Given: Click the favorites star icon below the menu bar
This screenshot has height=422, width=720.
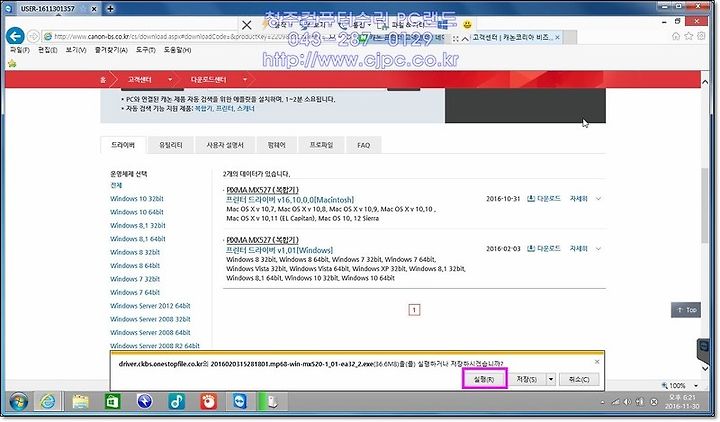Looking at the screenshot, I should [x=12, y=63].
